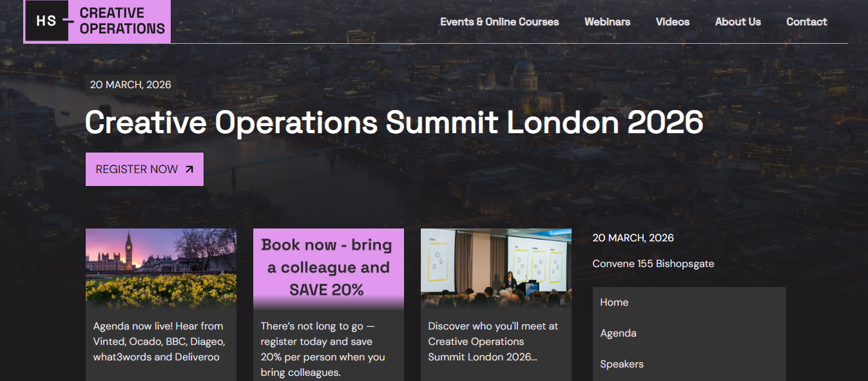This screenshot has height=381, width=868.
Task: Go to the Contact page
Action: click(806, 21)
